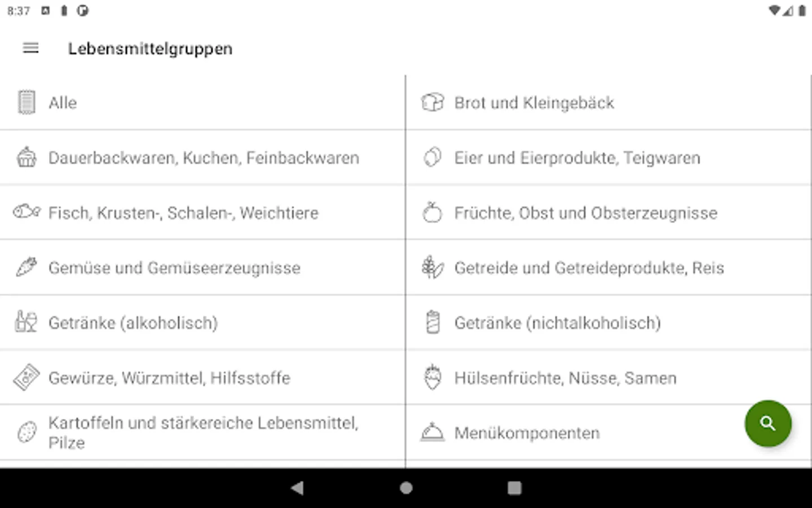Viewport: 812px width, 508px height.
Task: Click the wheat icon for Getreide
Action: coord(433,267)
